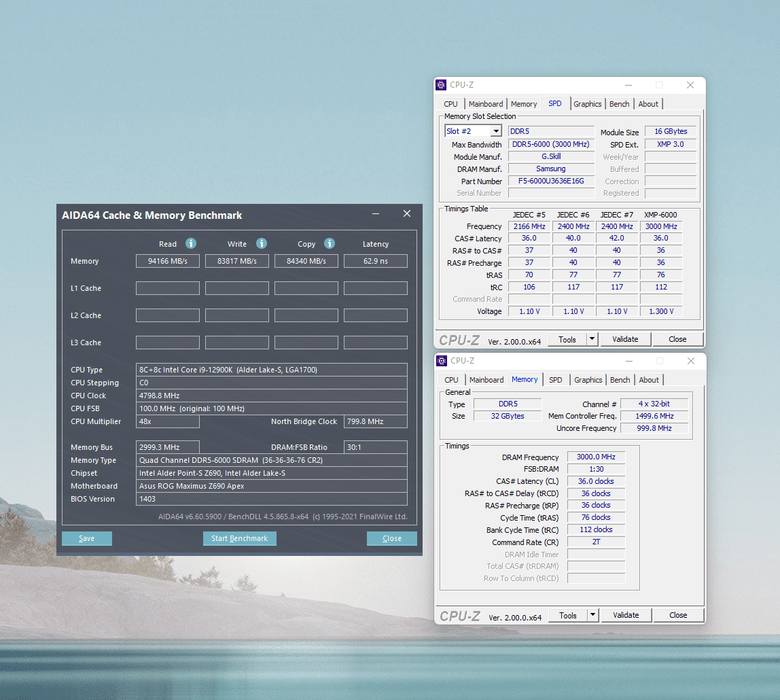This screenshot has width=780, height=700.
Task: Minimize the AIDA64 benchmark window
Action: pos(376,214)
